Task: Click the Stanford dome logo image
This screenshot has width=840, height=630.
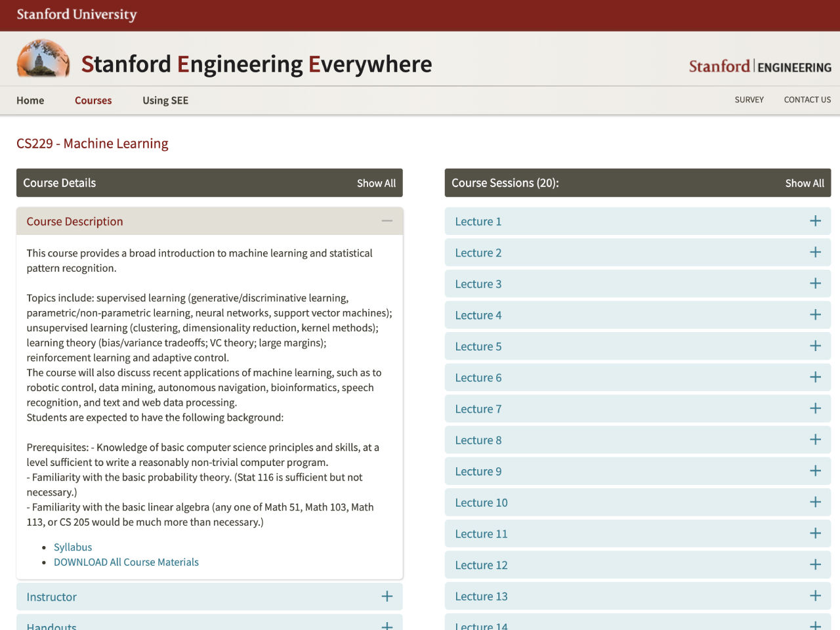Action: point(43,59)
